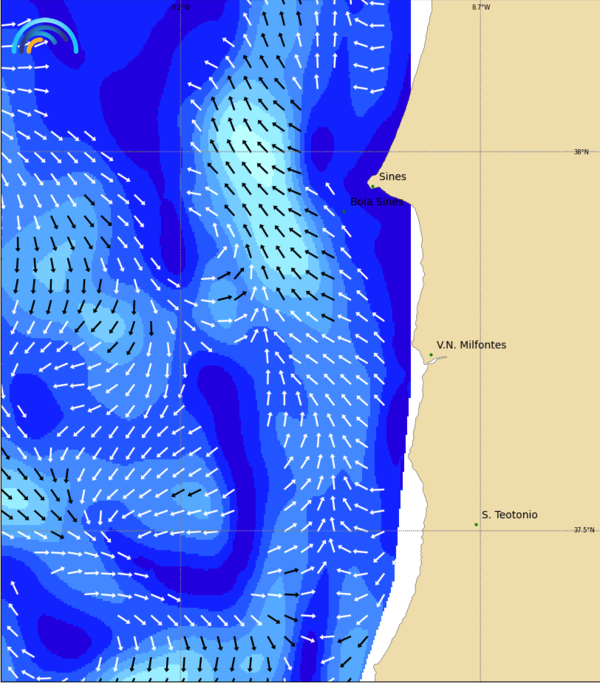600x683 pixels.
Task: Select the Sines town label
Action: pyautogui.click(x=392, y=177)
